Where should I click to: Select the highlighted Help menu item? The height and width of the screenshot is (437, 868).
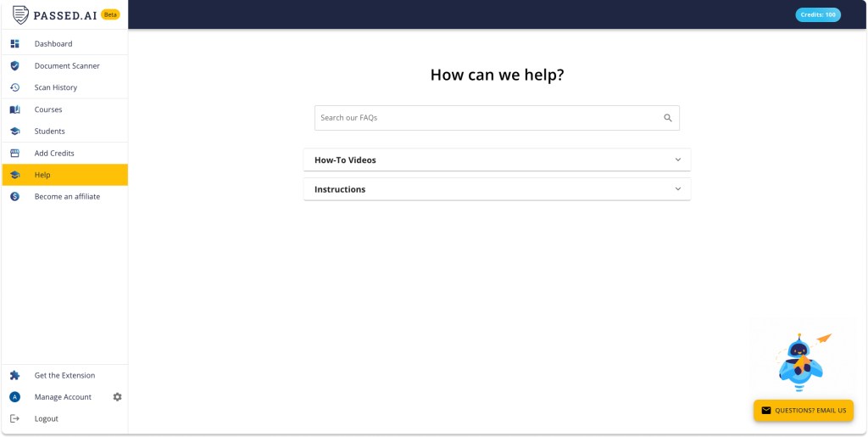(64, 175)
